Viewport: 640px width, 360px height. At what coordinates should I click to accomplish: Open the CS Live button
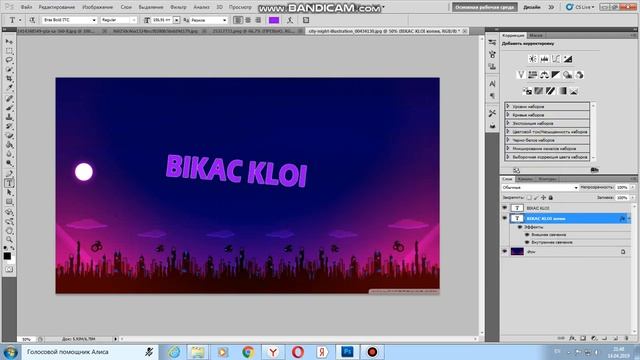580,7
